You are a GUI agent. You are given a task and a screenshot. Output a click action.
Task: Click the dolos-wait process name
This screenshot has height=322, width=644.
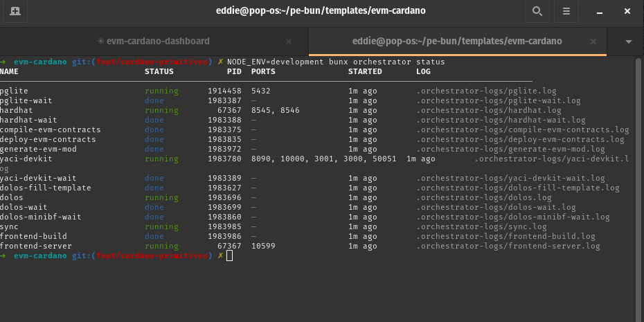coord(24,208)
